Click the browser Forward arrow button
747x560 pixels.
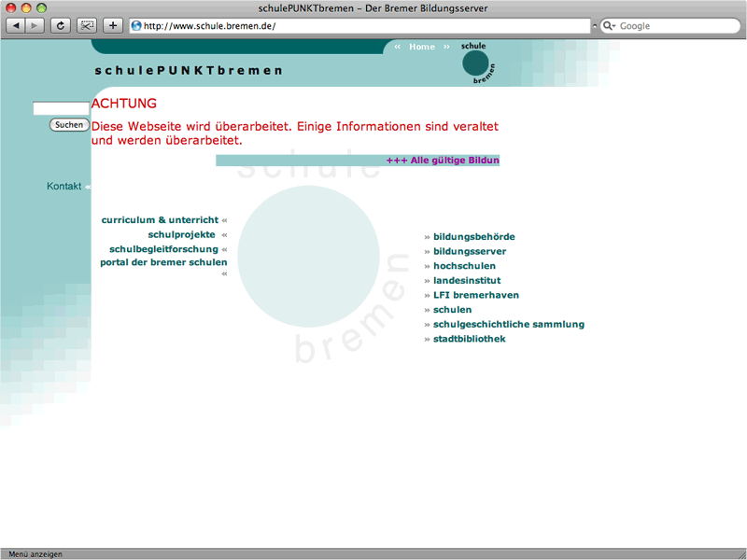point(35,25)
